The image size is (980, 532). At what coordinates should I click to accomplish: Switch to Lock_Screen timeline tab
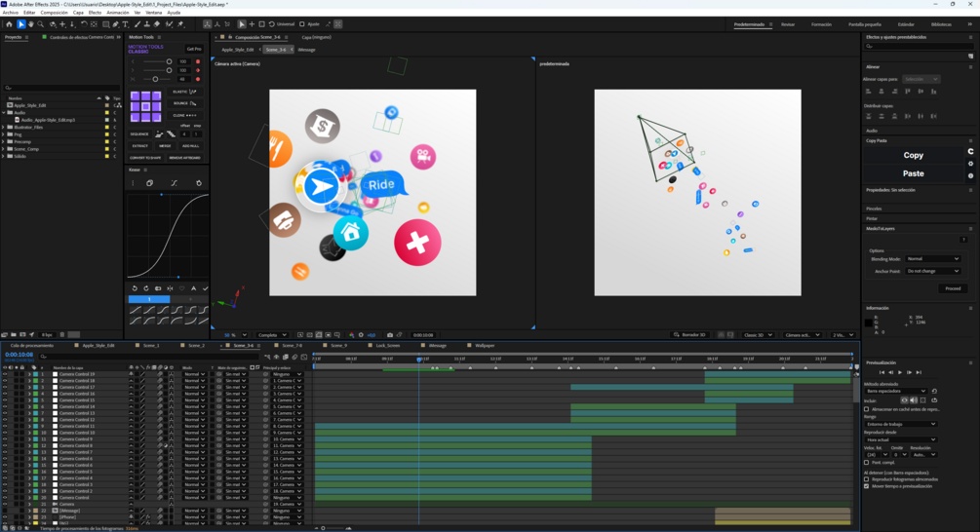coord(387,345)
